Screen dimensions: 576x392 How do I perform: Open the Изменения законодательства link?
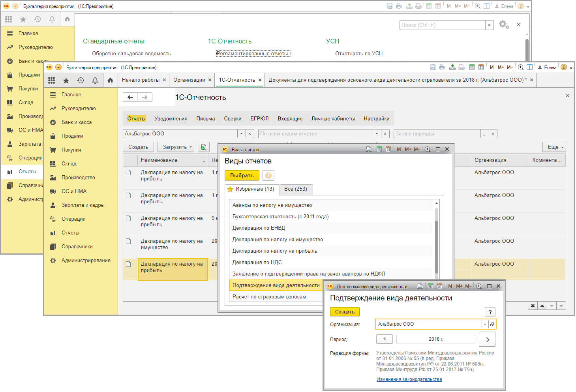pos(409,379)
